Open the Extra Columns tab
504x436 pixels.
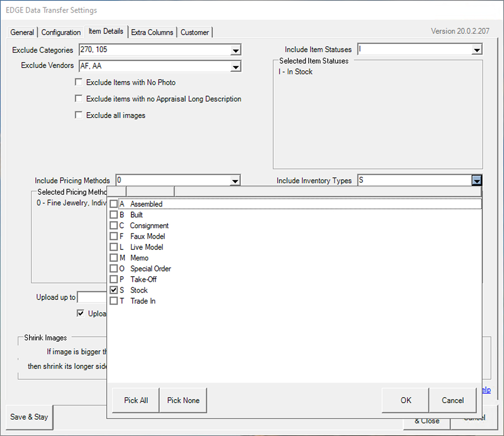point(152,32)
